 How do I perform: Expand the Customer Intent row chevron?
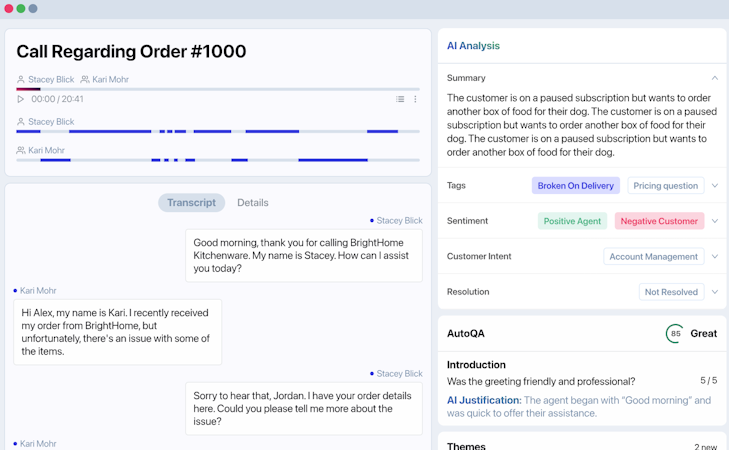[714, 257]
